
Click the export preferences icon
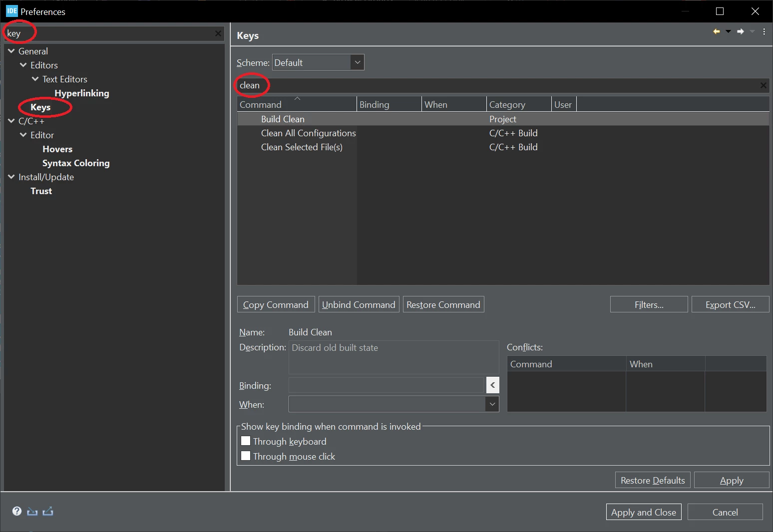pos(48,511)
